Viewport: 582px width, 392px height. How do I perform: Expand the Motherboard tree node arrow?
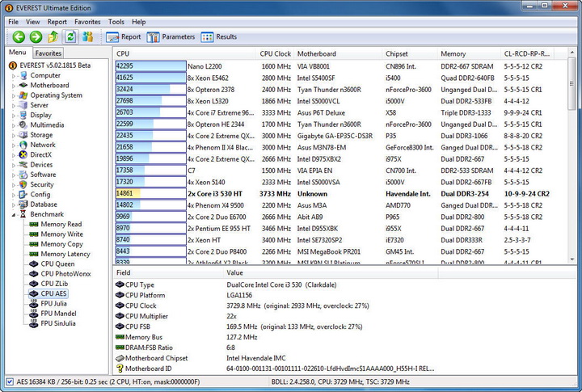coord(14,86)
